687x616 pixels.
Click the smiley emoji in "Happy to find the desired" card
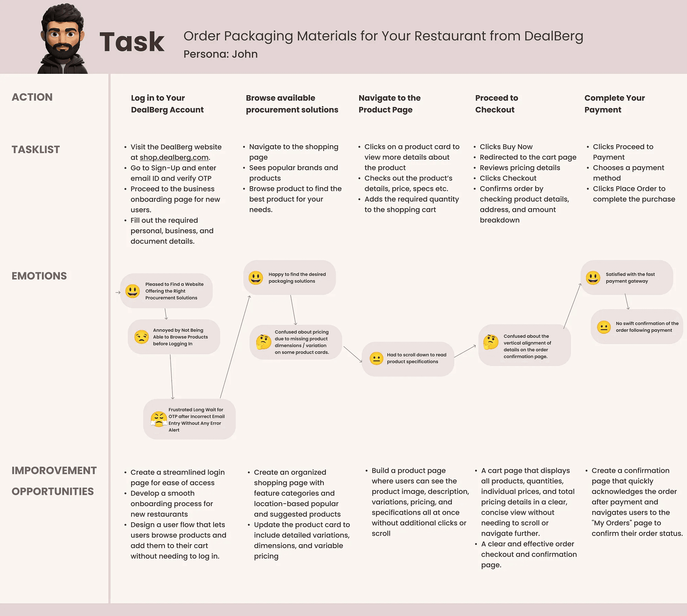(x=256, y=278)
